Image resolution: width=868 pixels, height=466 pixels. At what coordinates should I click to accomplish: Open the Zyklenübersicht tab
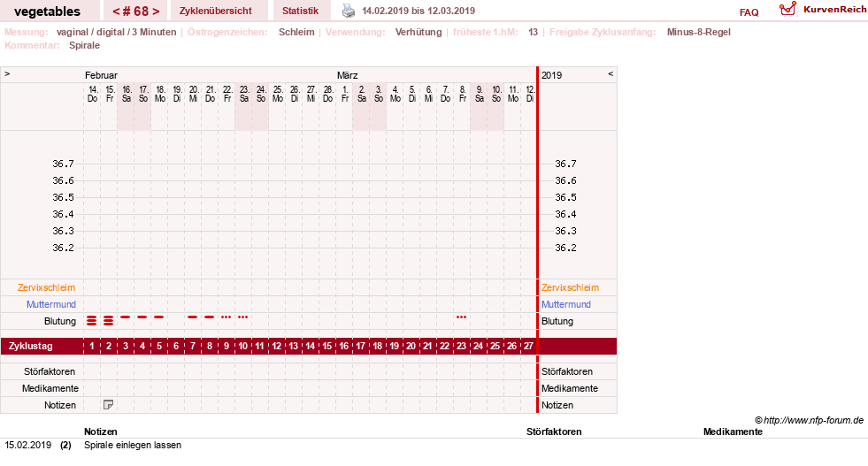(215, 11)
